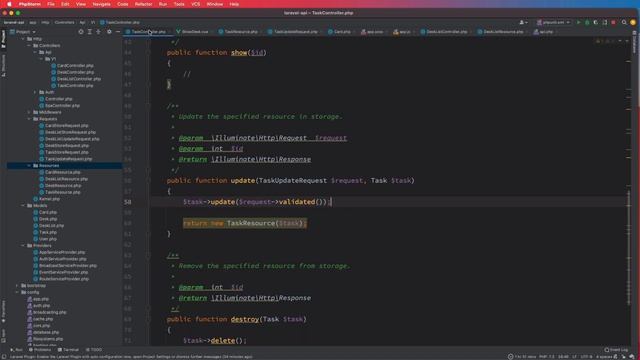Click the collapse all icon in Project panel header
640x360 pixels.
[x=98, y=31]
